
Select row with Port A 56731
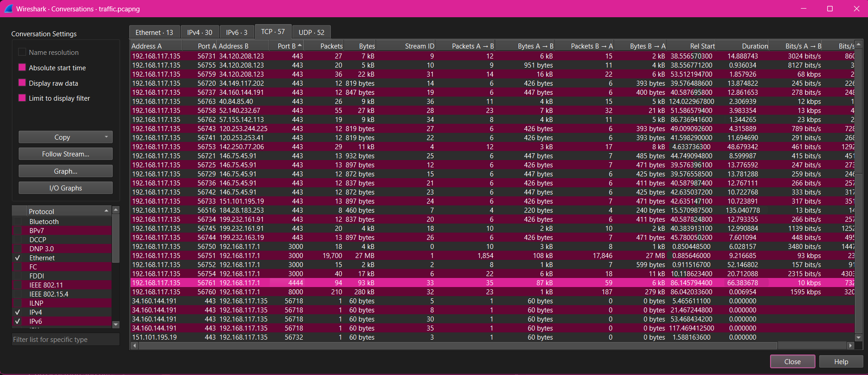pos(492,56)
